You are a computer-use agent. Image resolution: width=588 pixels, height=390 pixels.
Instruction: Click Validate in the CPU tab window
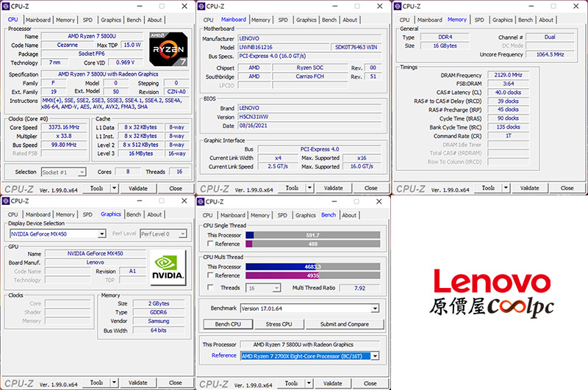click(x=138, y=189)
